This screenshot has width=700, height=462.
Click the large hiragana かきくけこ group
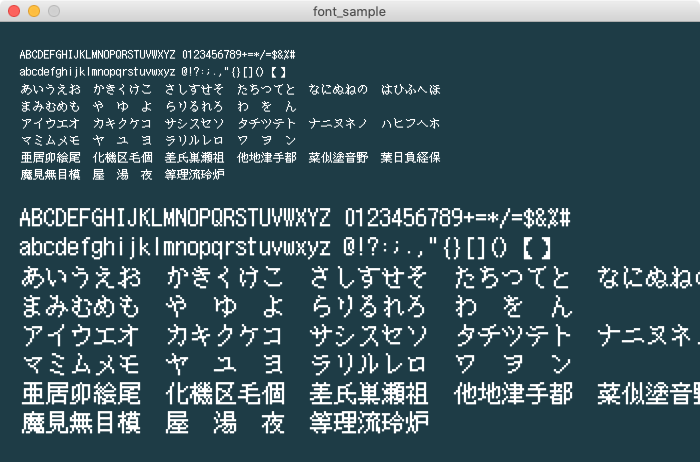[225, 277]
